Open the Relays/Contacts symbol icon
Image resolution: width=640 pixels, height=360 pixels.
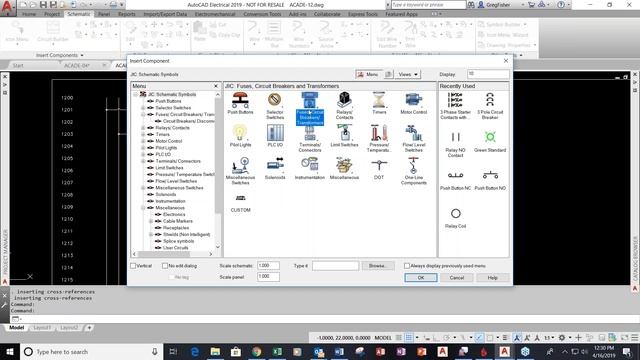click(344, 100)
